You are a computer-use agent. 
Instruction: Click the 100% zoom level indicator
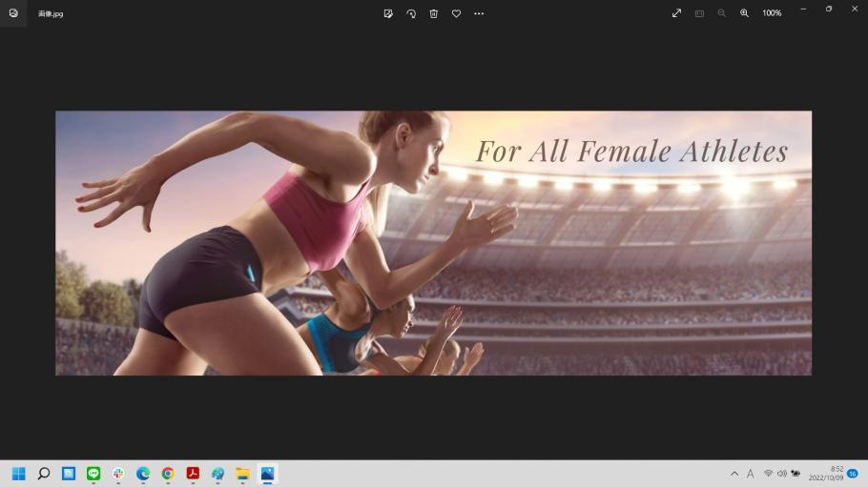tap(772, 13)
